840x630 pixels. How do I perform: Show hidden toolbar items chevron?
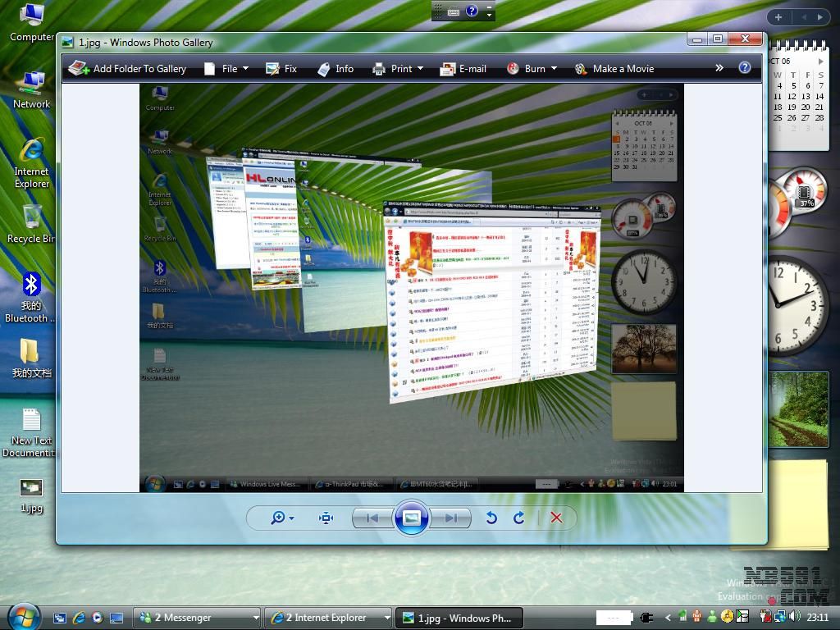click(719, 68)
